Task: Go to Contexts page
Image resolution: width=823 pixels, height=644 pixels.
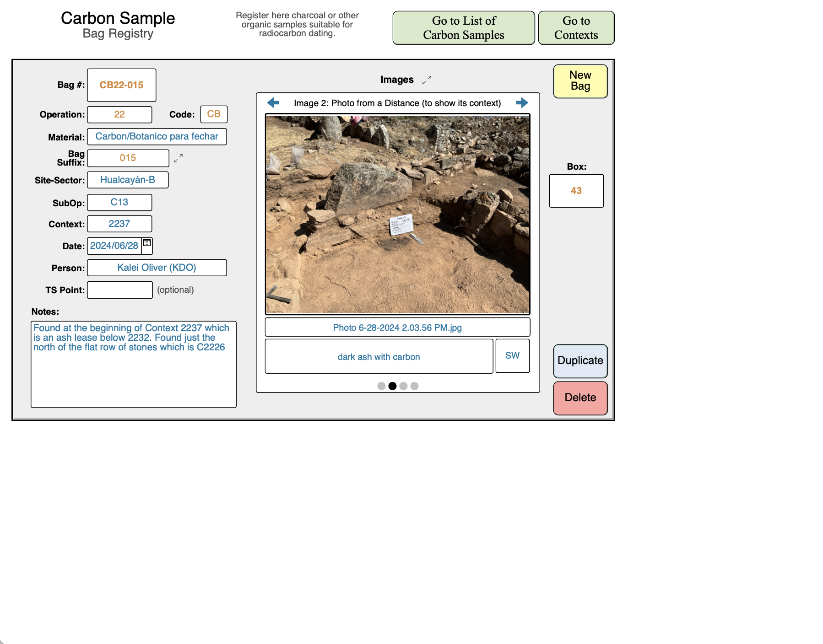Action: (x=576, y=28)
